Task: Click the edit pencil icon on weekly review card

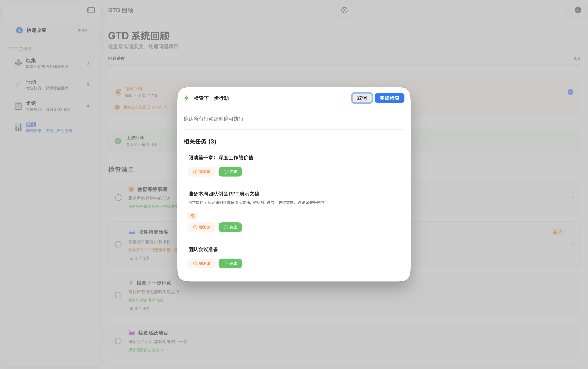Action: coord(570,92)
